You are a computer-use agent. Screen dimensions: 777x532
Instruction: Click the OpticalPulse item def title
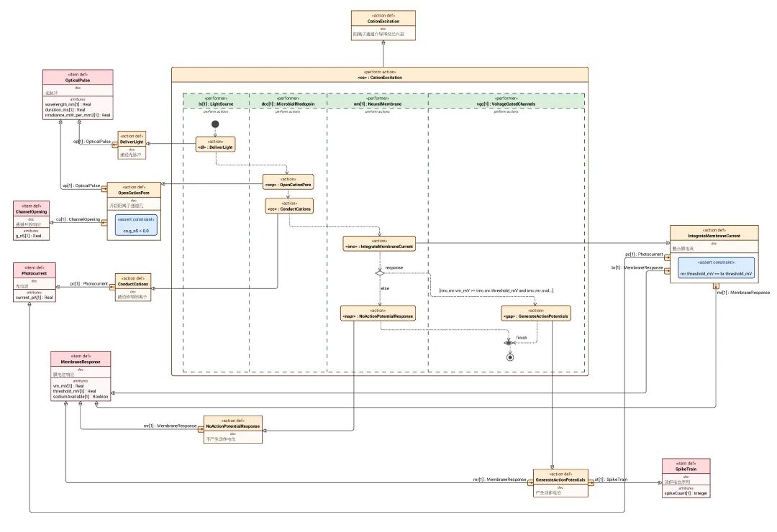click(78, 81)
